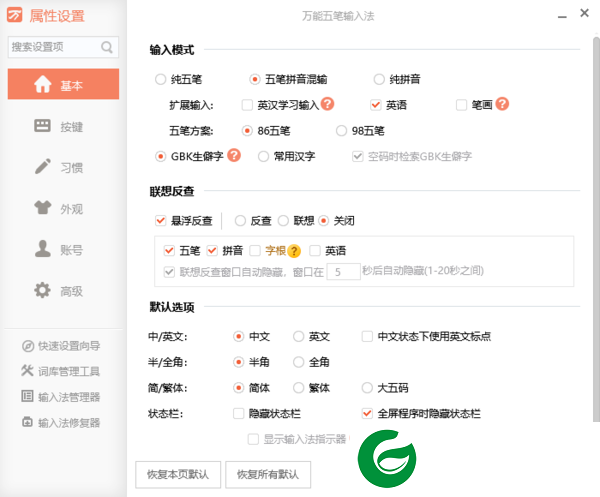
Task: Uncheck 全屏程序时隐藏状态栏 checkbox
Action: click(x=367, y=414)
